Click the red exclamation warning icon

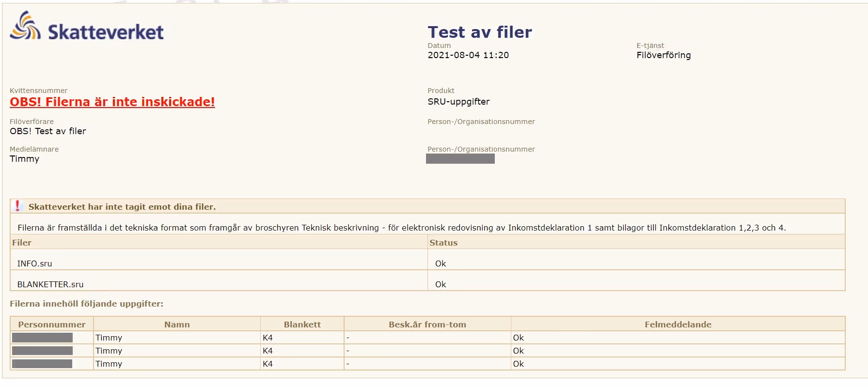(17, 206)
